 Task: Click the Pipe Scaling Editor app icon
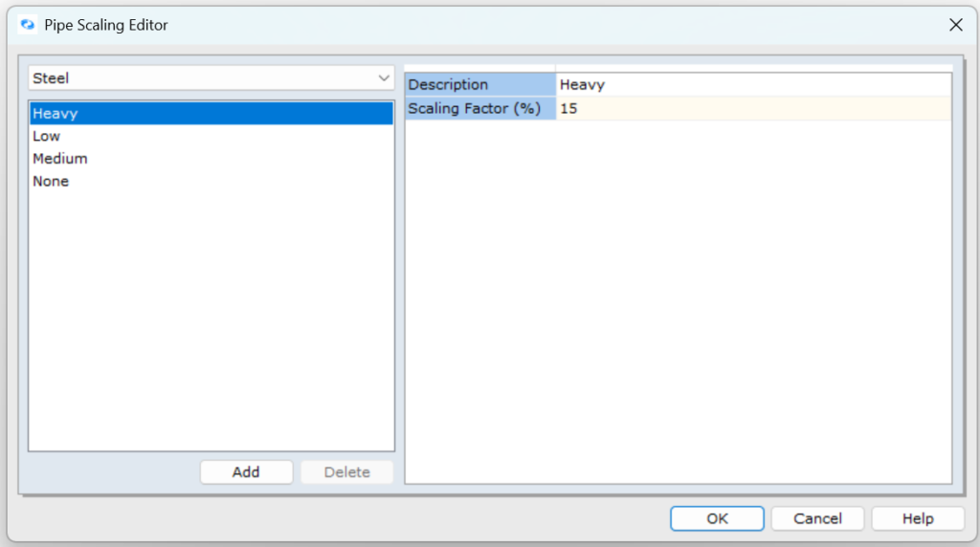click(x=27, y=24)
